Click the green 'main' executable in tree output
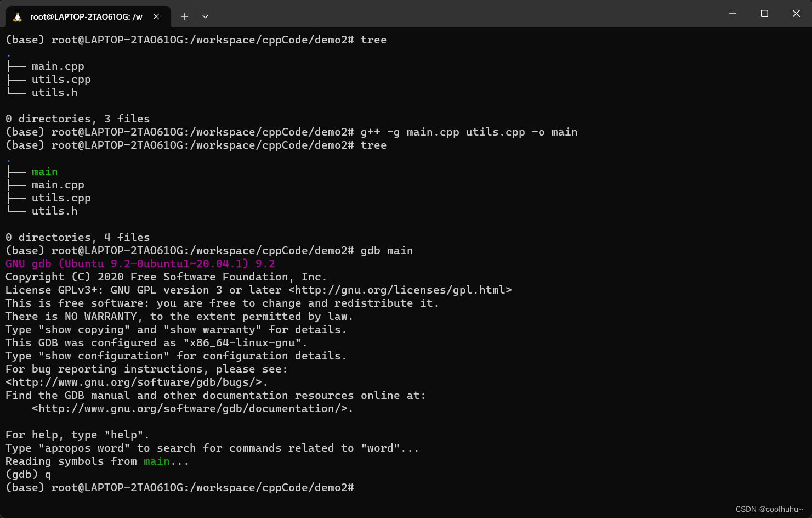This screenshot has width=812, height=518. [x=44, y=171]
